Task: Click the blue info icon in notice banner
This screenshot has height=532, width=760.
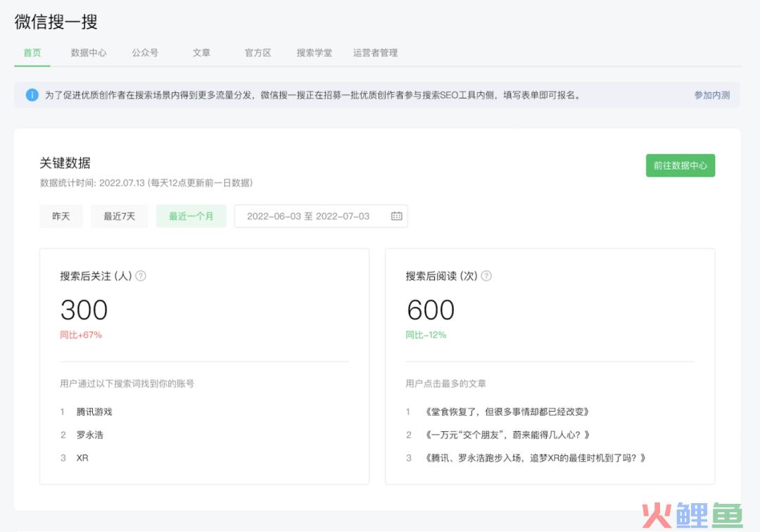Action: [x=32, y=95]
